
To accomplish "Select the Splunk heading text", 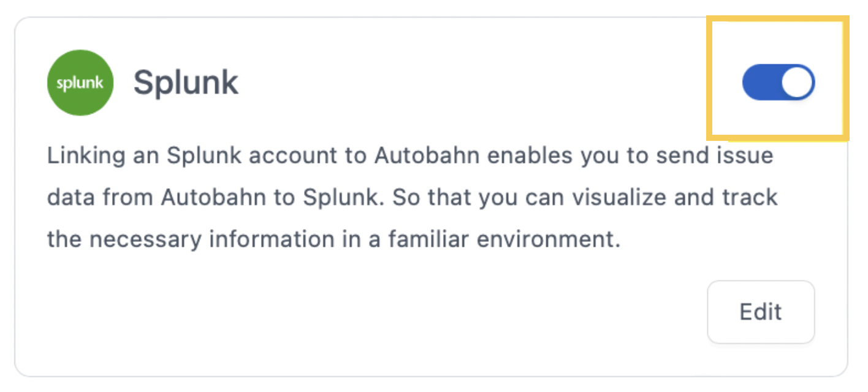I will coord(186,82).
